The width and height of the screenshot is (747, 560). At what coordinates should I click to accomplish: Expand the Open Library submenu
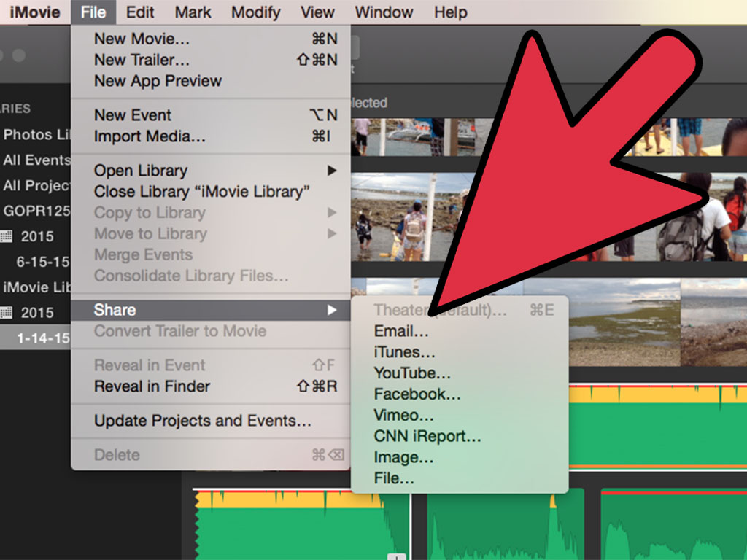coord(211,171)
